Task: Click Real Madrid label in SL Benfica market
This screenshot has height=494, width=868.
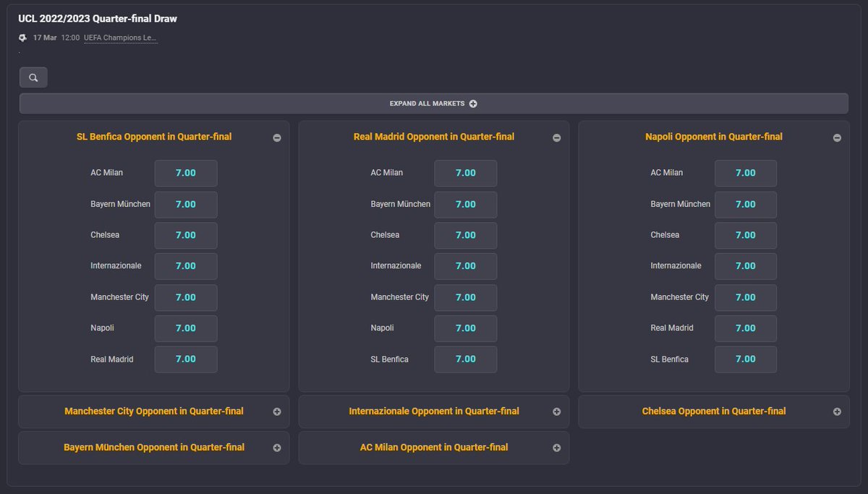Action: click(112, 359)
